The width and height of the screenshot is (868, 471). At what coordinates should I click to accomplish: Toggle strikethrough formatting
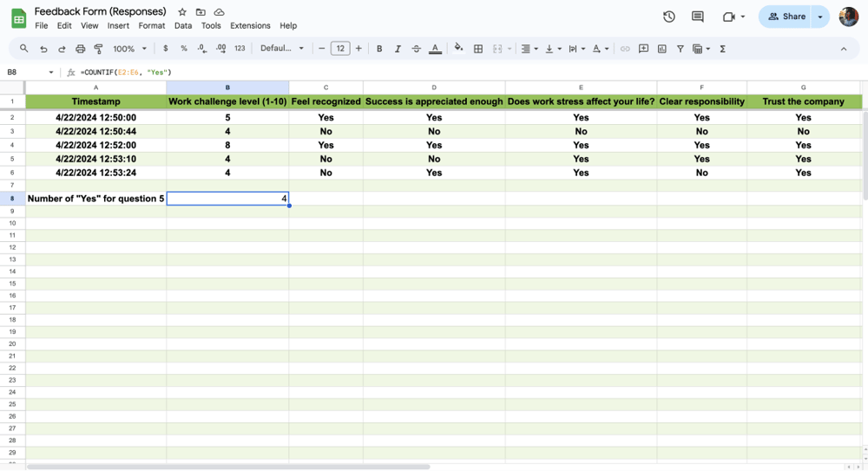coord(416,49)
